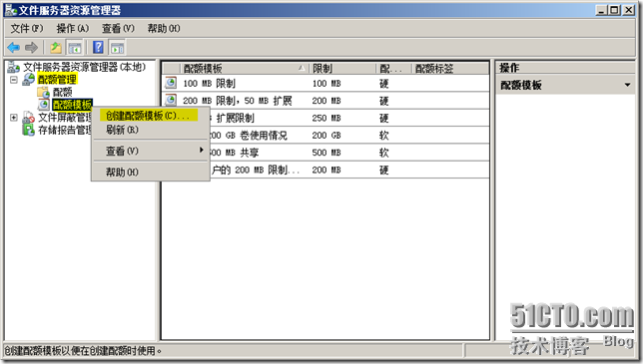Click the status bar text 创建配额模板以便在创建配额时使用
The width and height of the screenshot is (643, 364).
(83, 350)
